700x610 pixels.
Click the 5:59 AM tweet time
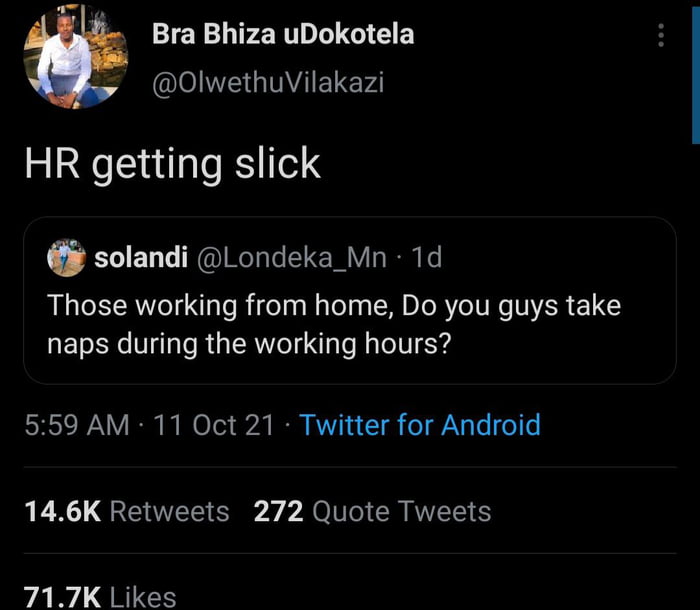[77, 425]
